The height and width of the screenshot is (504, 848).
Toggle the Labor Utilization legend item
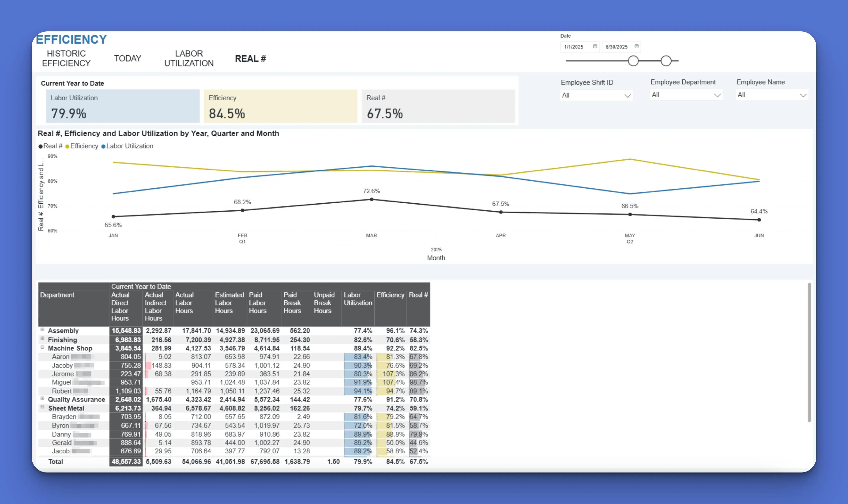[129, 146]
